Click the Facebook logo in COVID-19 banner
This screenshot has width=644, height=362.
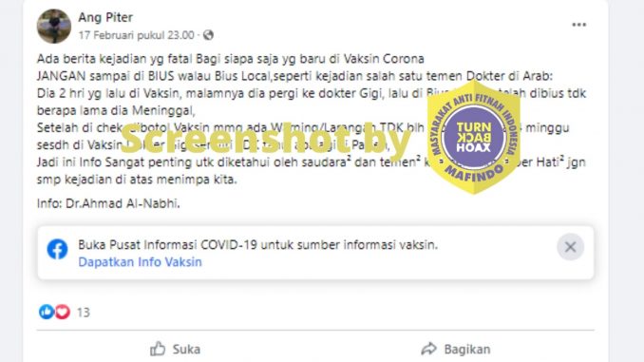58,249
